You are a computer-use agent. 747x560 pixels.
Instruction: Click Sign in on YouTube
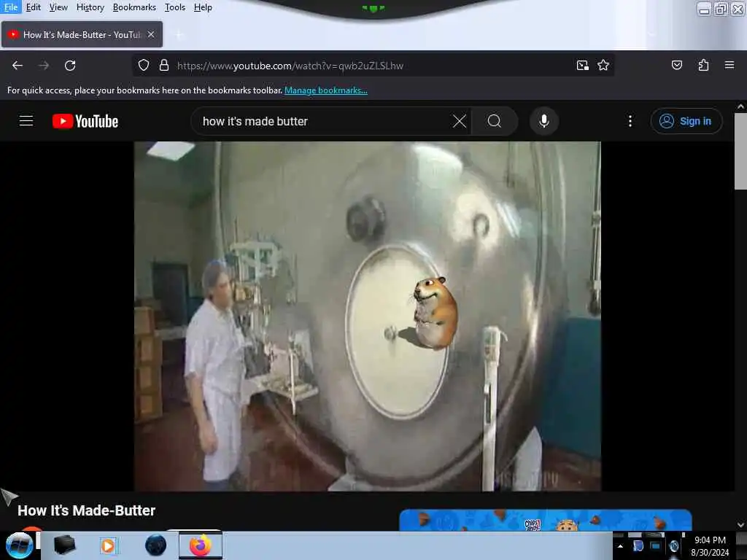686,121
